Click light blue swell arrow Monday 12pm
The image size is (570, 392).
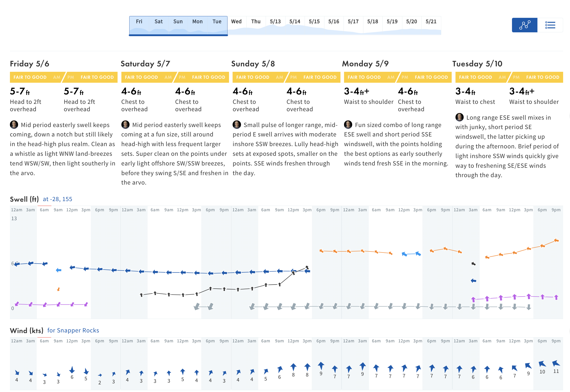[404, 254]
